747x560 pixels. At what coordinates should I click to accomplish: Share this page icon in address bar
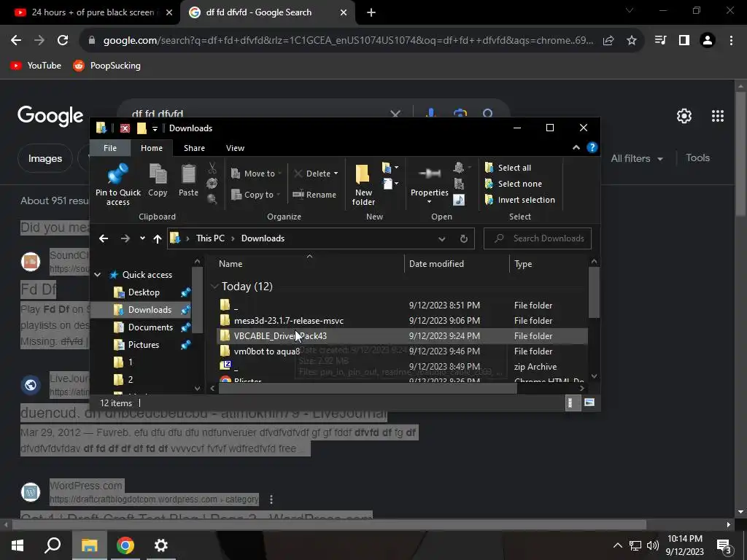coord(608,41)
